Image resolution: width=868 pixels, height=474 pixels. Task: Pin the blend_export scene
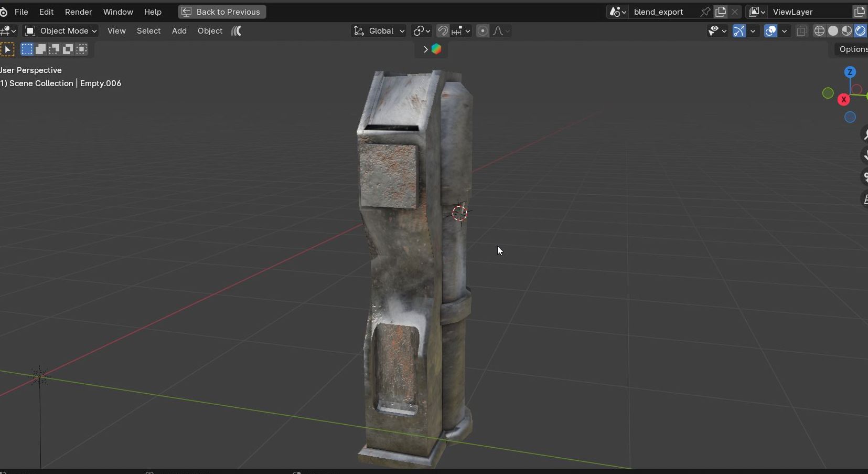[x=705, y=12]
